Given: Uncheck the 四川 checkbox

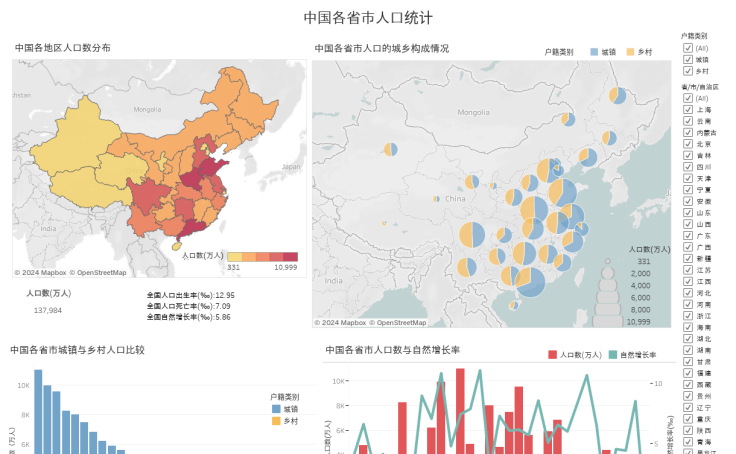Looking at the screenshot, I should point(688,167).
